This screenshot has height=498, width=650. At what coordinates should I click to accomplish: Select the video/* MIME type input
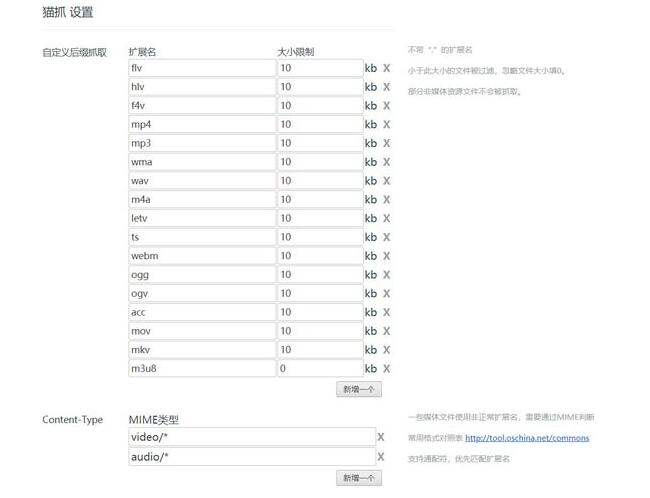(x=250, y=437)
